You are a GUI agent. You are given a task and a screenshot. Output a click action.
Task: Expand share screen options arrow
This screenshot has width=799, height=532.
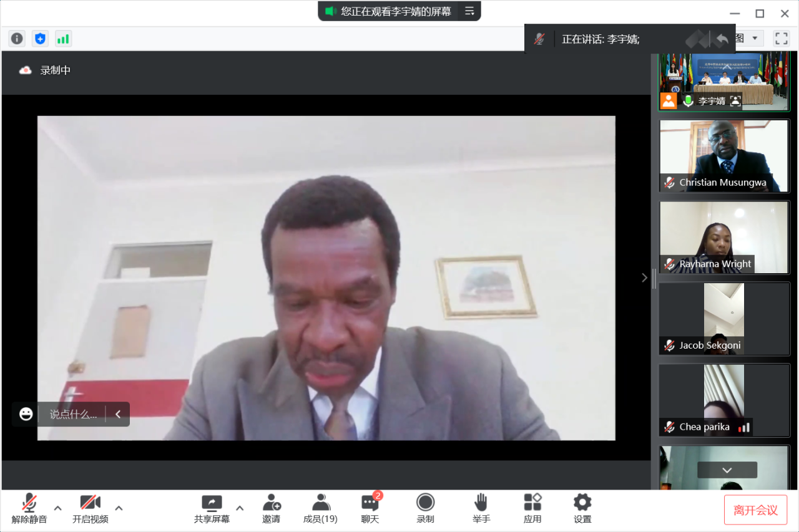point(240,508)
